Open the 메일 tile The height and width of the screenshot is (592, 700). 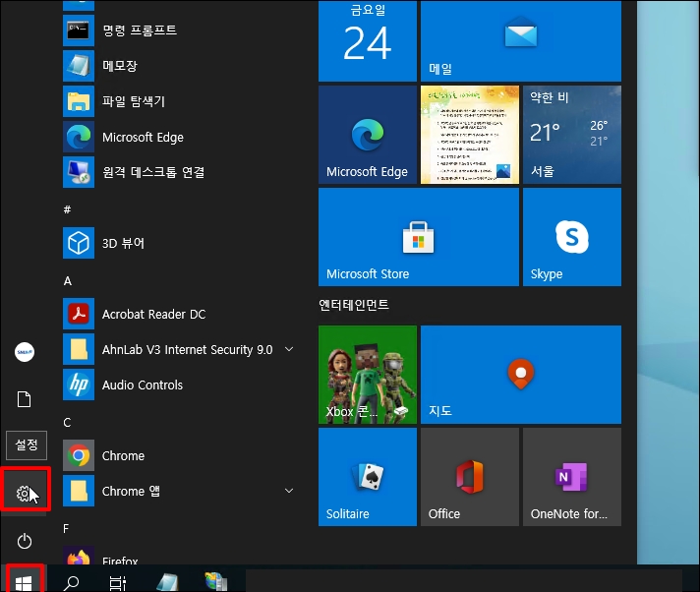pyautogui.click(x=520, y=40)
